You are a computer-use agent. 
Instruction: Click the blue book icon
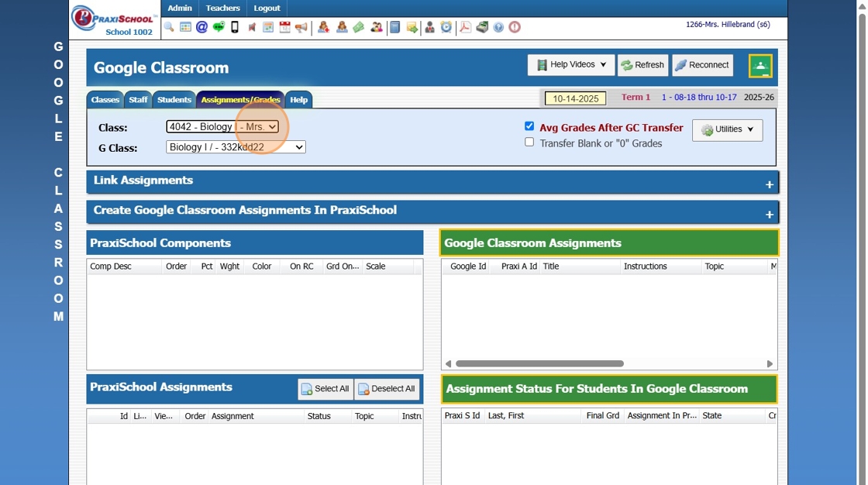pyautogui.click(x=394, y=27)
